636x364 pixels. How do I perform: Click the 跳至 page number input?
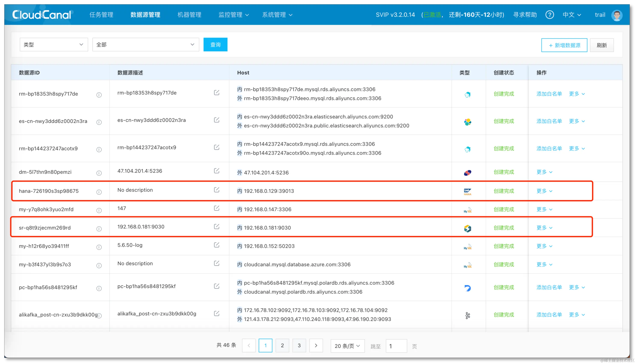click(396, 346)
